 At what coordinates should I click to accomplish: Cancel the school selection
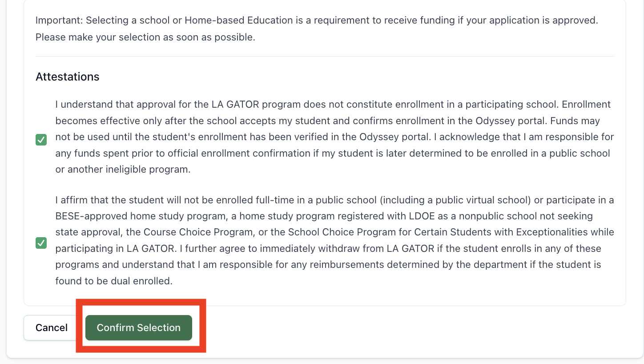52,328
